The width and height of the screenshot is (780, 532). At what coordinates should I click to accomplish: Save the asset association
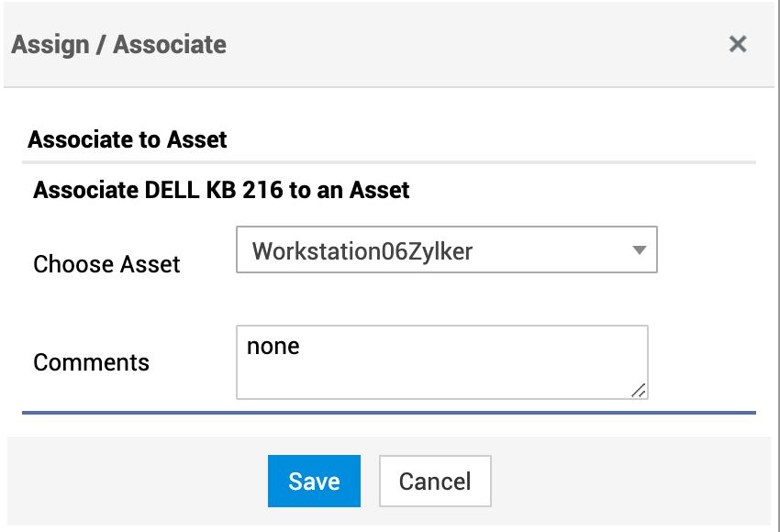point(314,482)
